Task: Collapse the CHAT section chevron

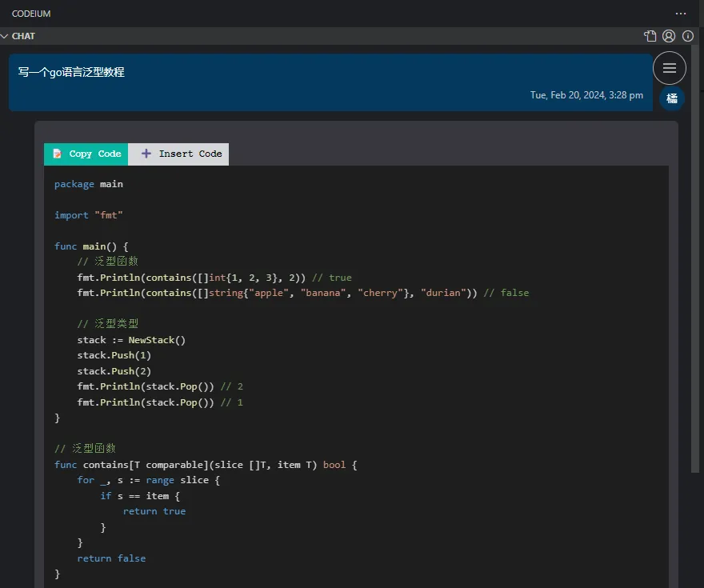Action: point(5,36)
